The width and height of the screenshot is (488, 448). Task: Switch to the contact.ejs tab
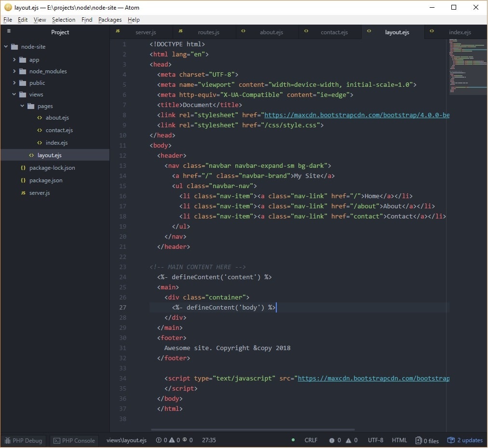(x=334, y=31)
